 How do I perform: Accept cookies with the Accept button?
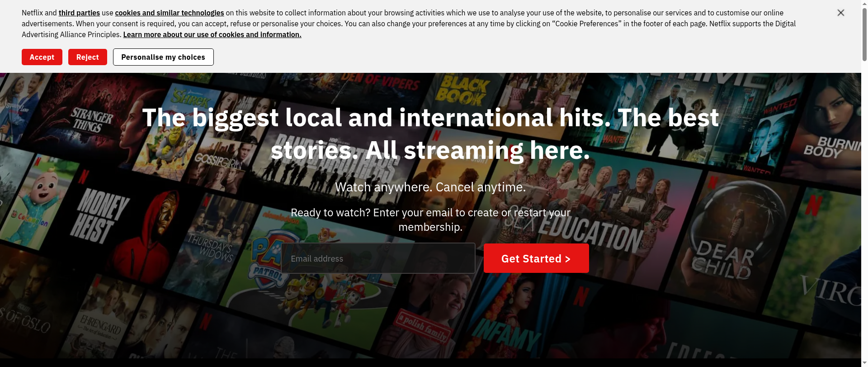[x=42, y=57]
